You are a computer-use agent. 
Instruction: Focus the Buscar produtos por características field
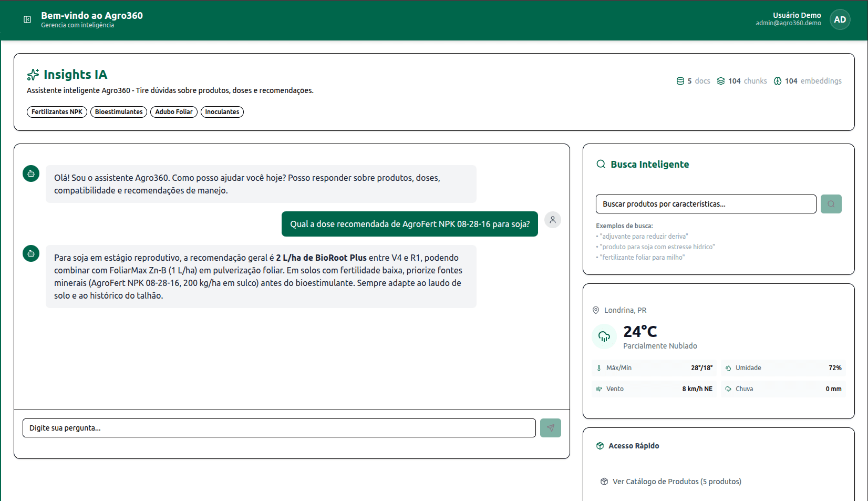706,204
